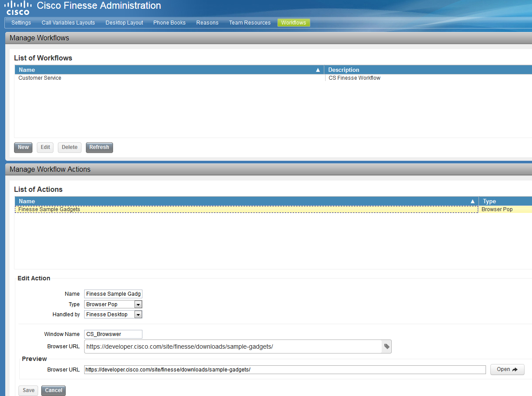Image resolution: width=532 pixels, height=396 pixels.
Task: Click the Delete workflow button
Action: (70, 148)
